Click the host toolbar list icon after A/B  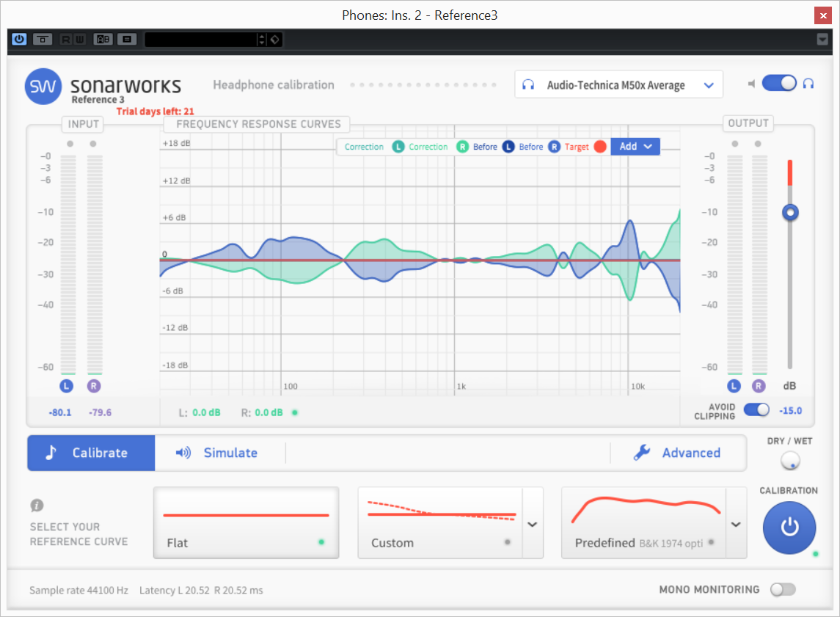tap(127, 39)
